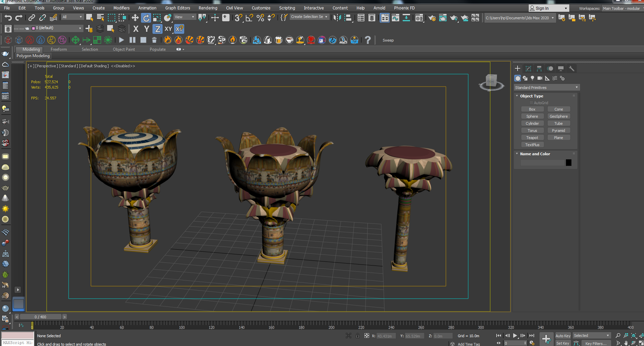Open the black object color swatch
The image size is (644, 346).
click(x=569, y=163)
